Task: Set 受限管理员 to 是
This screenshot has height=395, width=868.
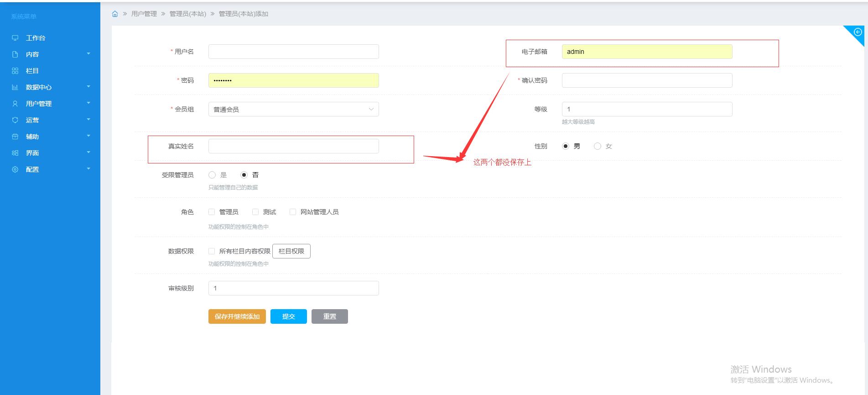Action: [x=212, y=175]
